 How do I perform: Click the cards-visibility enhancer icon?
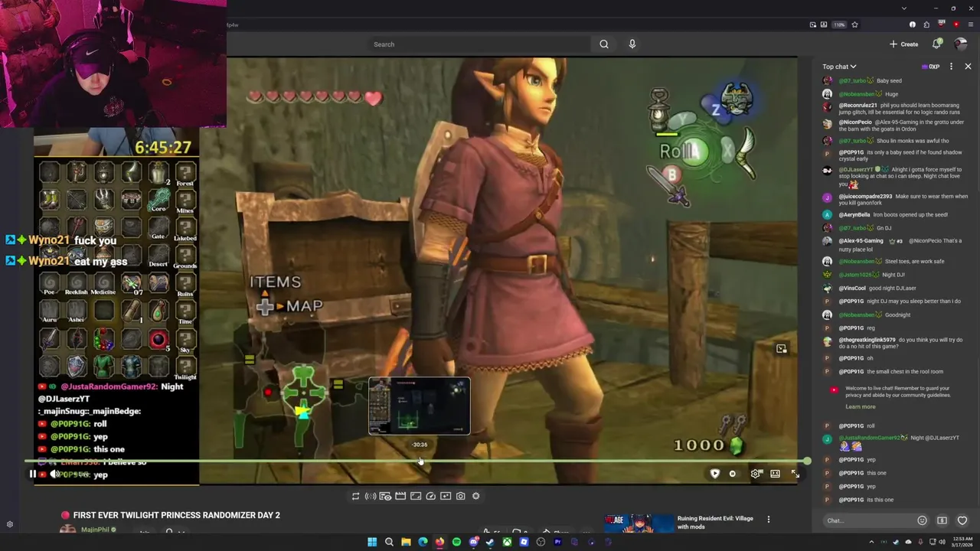pos(385,496)
